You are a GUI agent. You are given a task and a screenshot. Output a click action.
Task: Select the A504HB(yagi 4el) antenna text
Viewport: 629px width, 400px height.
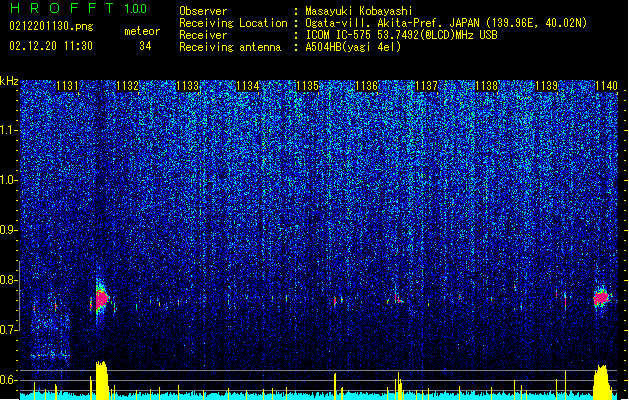(353, 47)
